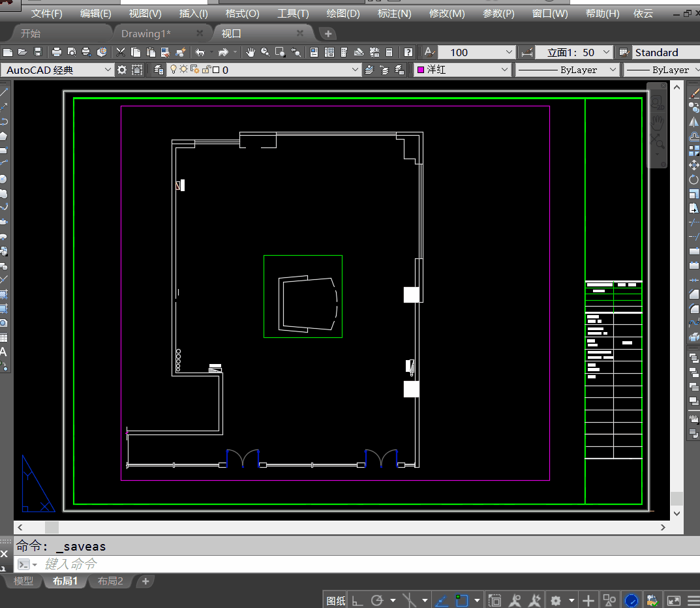Screen dimensions: 700x608
Task: Open the 修改(M) menu
Action: [447, 14]
